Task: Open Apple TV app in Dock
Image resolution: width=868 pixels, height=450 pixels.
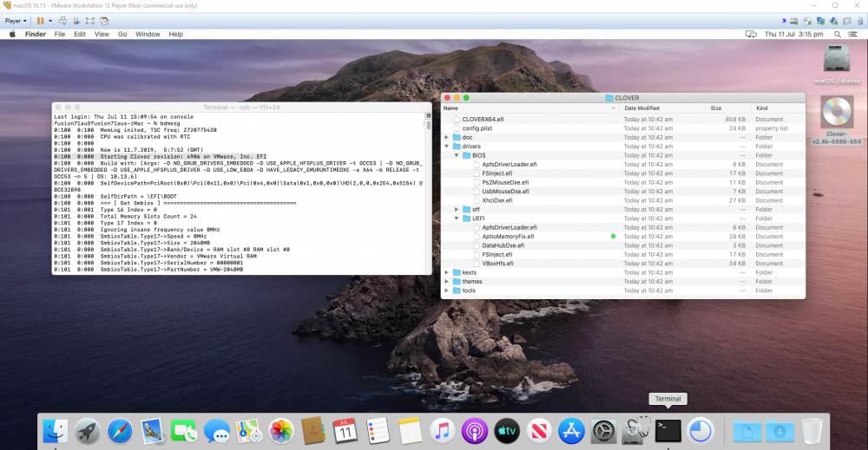Action: [507, 431]
